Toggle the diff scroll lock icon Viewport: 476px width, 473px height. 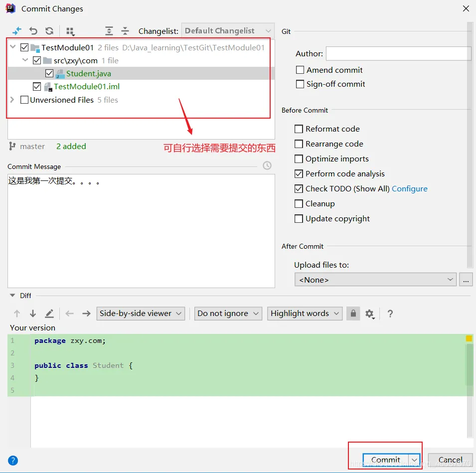pos(353,314)
